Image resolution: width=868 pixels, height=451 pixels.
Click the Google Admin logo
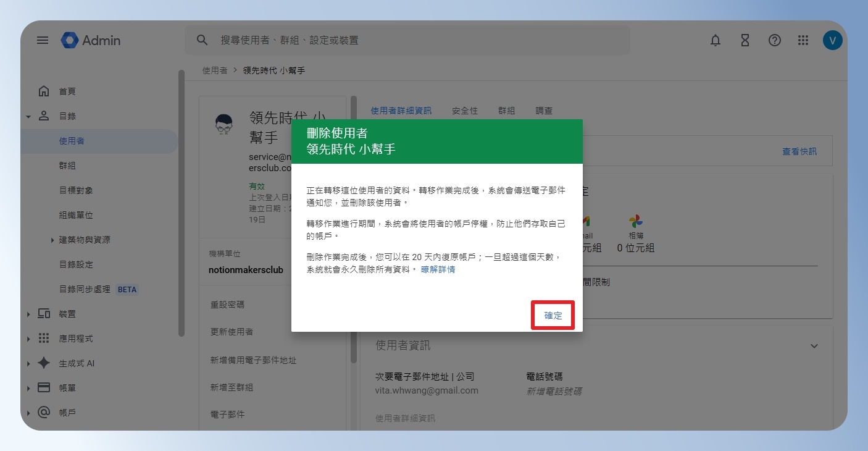pos(91,40)
